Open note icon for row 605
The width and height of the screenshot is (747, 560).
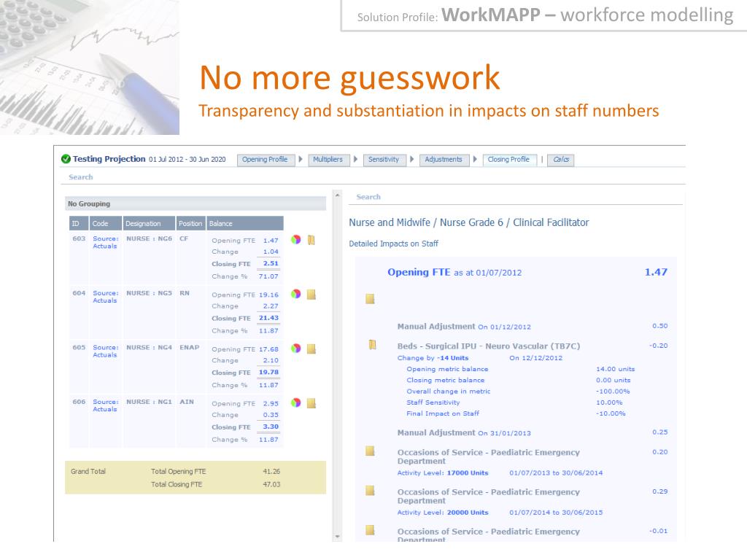click(x=311, y=349)
